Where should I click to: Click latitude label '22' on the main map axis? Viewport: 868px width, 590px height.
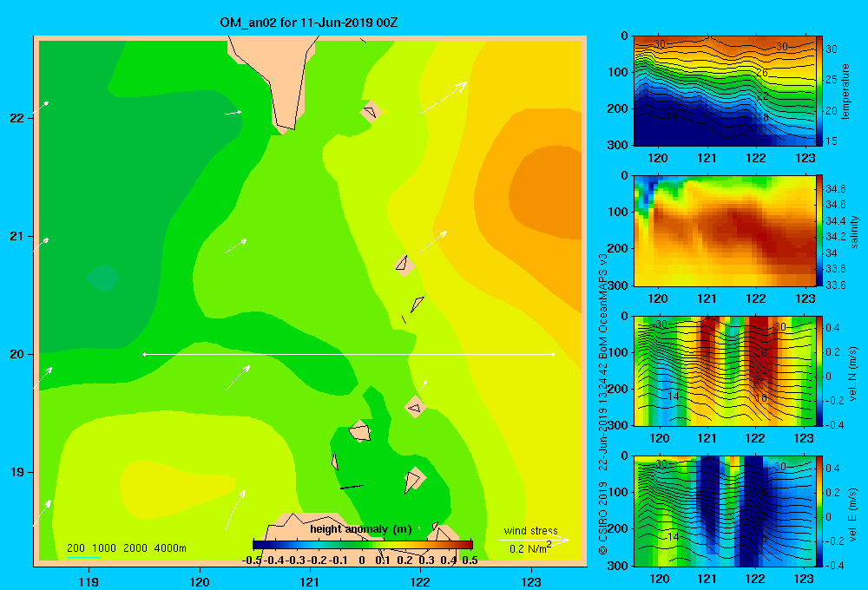(17, 118)
